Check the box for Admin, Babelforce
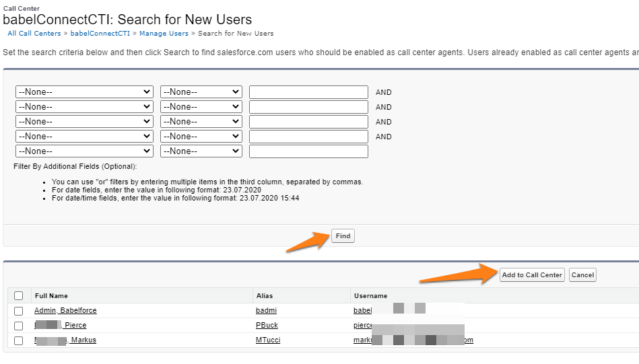639x364 pixels. click(x=19, y=311)
